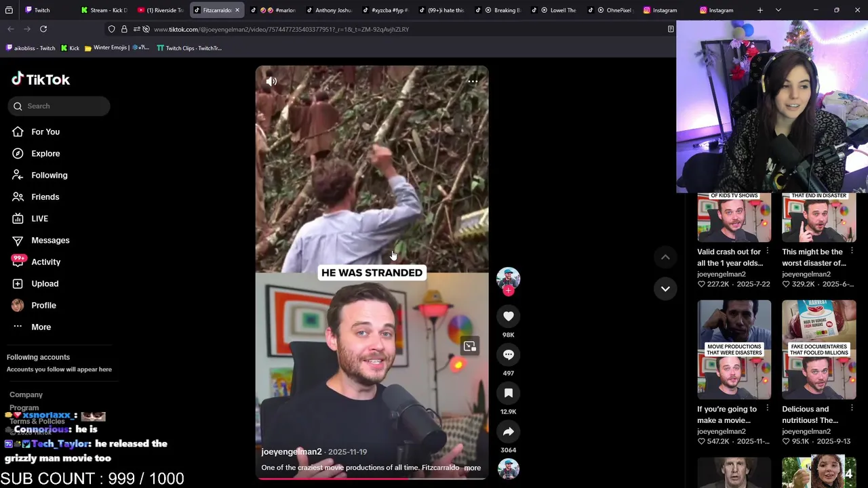This screenshot has height=488, width=868.
Task: Close the Fitzcarraldo browser tab
Action: tap(237, 10)
